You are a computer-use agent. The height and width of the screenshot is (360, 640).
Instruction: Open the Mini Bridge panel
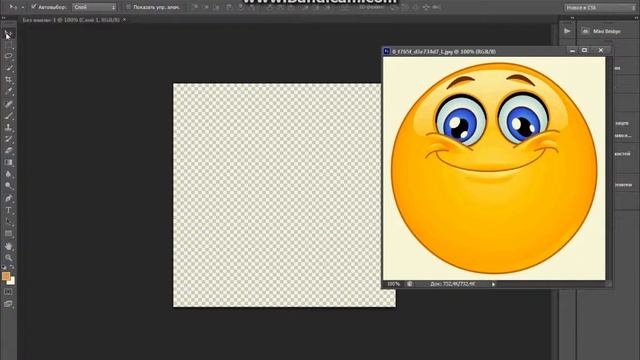603,31
